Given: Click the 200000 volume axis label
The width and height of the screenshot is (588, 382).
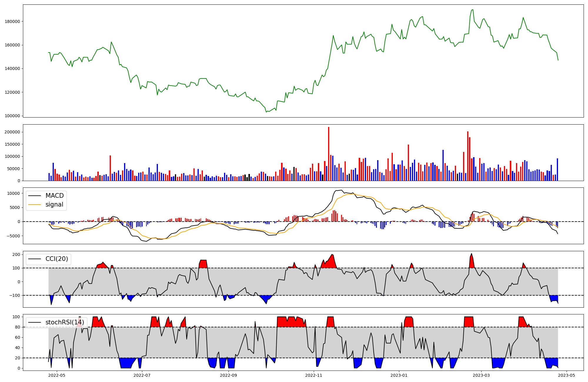Looking at the screenshot, I should click(12, 132).
